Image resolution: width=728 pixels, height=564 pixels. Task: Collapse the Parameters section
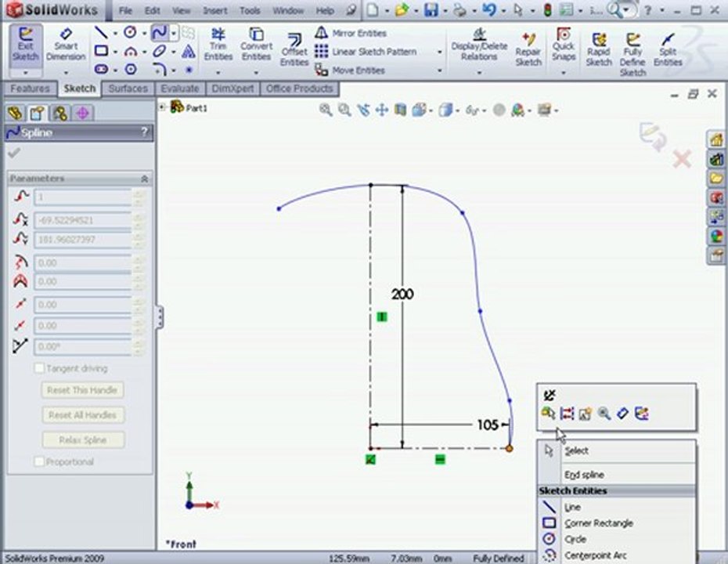[144, 179]
